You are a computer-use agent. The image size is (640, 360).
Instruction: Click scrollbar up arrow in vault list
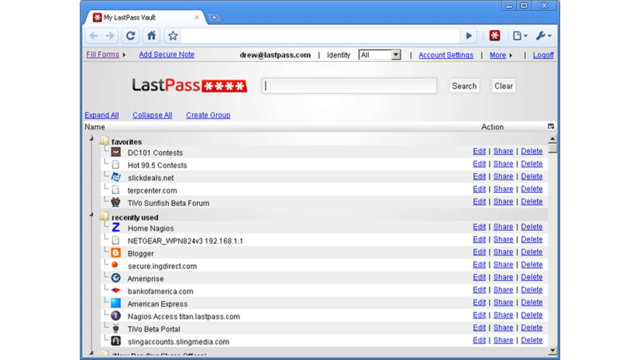[552, 139]
